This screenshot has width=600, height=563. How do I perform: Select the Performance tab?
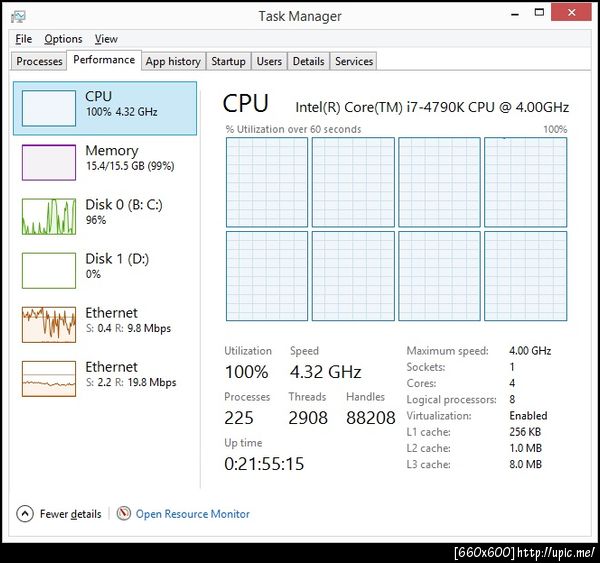104,60
